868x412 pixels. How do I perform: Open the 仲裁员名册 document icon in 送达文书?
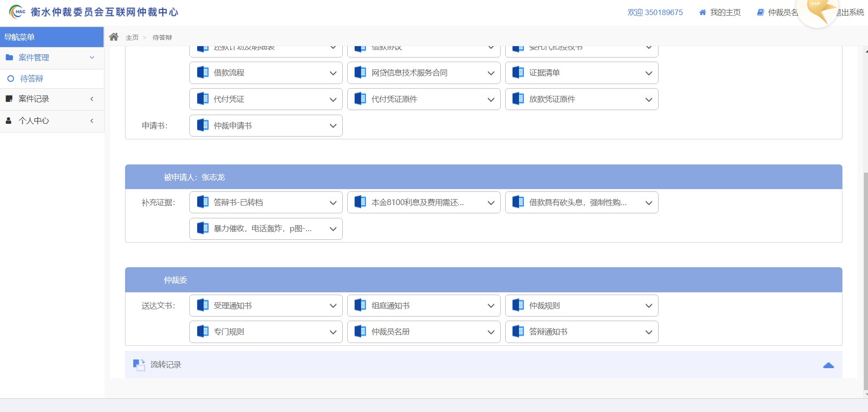coord(361,332)
